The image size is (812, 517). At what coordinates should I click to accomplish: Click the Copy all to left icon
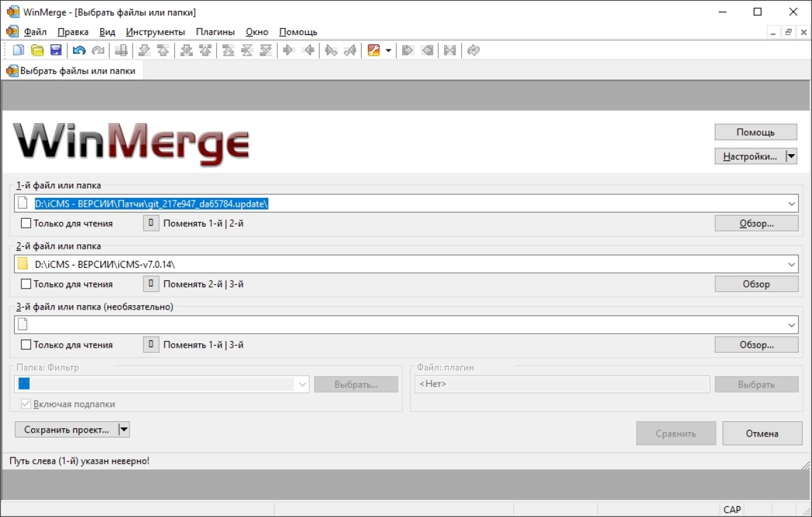click(427, 50)
